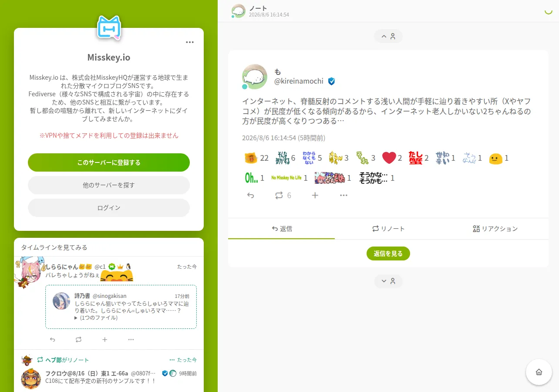This screenshot has height=392, width=559.
Task: Open the Misskey.io card's three-dot menu
Action: pyautogui.click(x=190, y=42)
